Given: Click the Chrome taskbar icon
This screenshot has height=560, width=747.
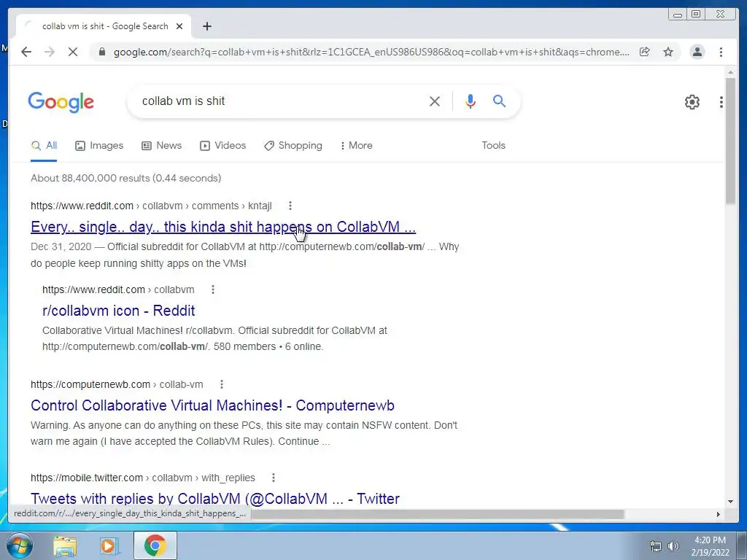Looking at the screenshot, I should point(155,545).
